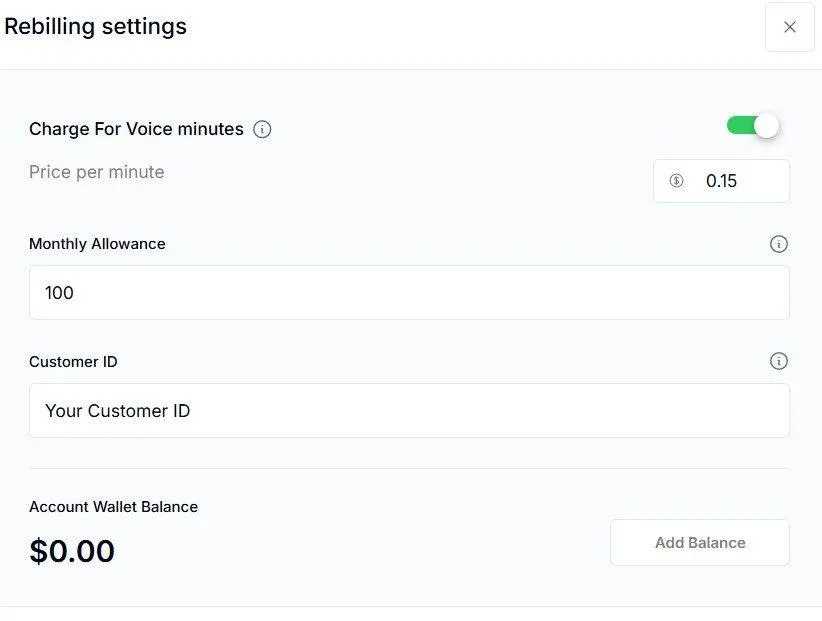Screen dimensions: 822x621
Task: Click the white knob of the voice toggle
Action: 766,125
